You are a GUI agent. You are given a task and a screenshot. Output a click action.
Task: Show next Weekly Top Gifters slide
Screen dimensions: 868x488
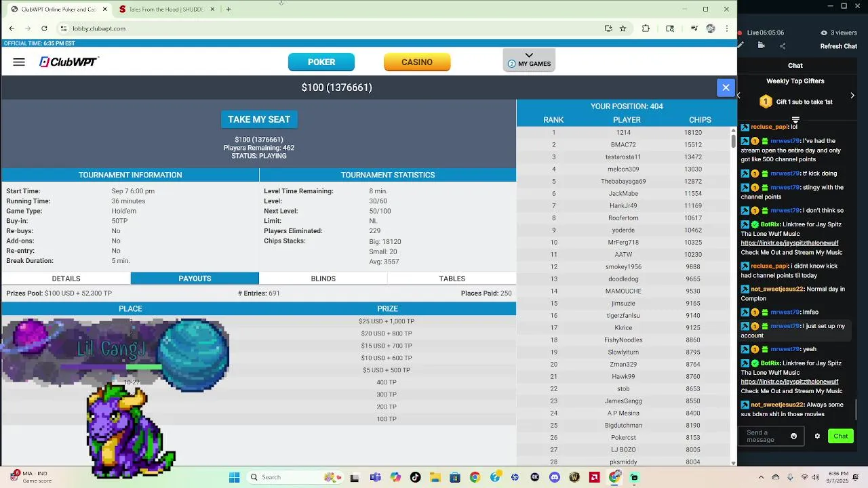click(852, 96)
